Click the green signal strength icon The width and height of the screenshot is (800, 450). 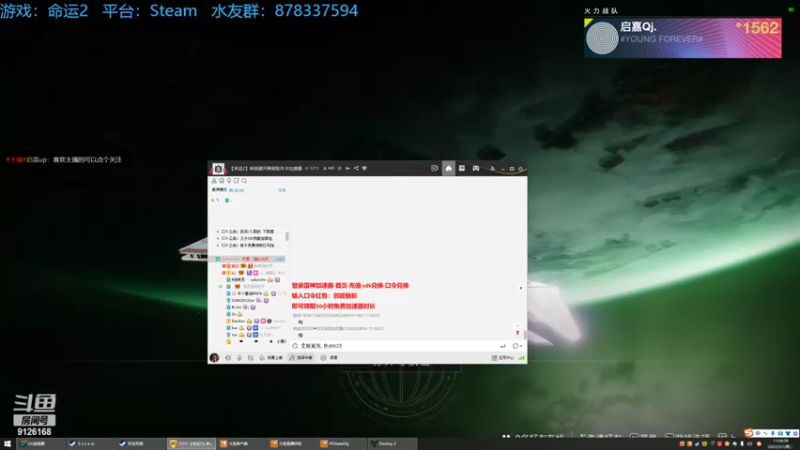521,358
